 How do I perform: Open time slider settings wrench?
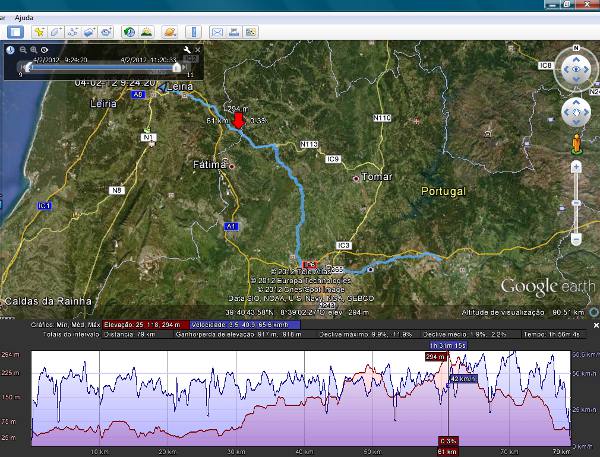point(187,50)
